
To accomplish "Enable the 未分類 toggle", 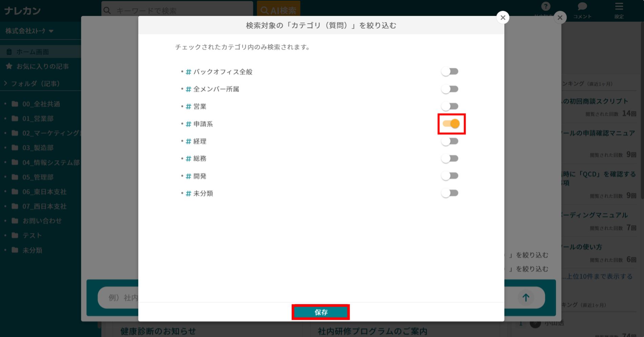I will point(450,193).
